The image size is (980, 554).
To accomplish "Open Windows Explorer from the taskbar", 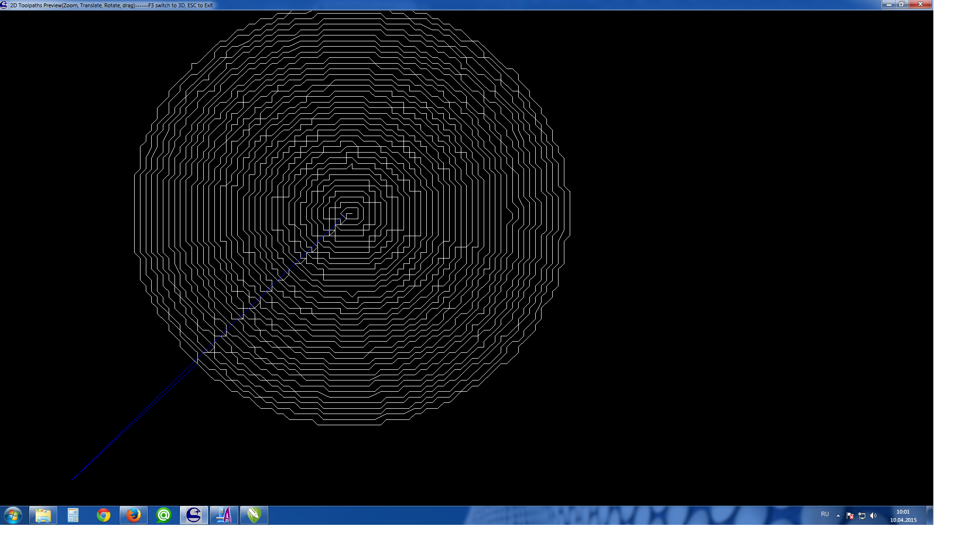I will coord(43,515).
